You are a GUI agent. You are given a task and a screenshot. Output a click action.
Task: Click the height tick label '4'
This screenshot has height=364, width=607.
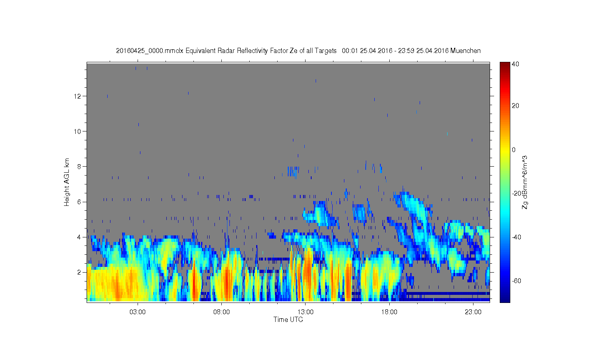(x=80, y=237)
